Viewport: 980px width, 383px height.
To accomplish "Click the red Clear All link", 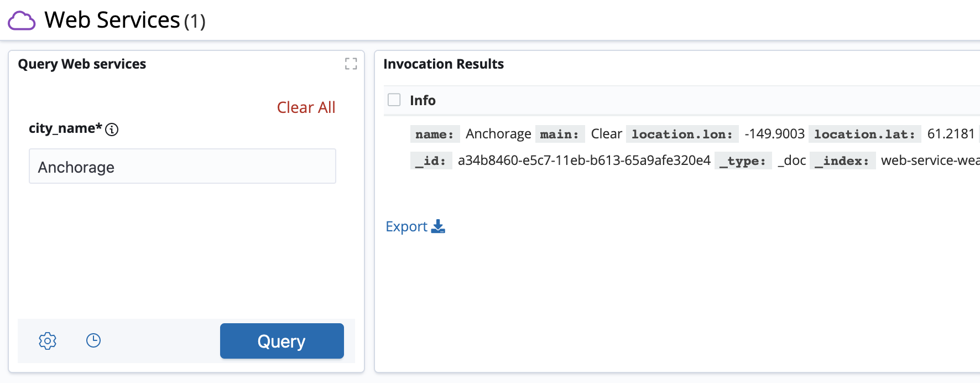I will pyautogui.click(x=306, y=107).
